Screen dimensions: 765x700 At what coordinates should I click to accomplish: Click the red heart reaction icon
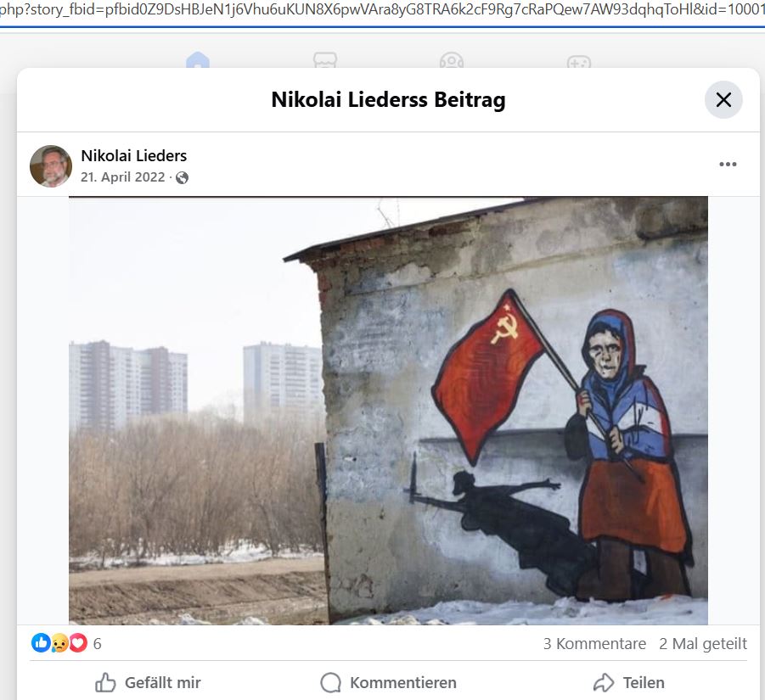pos(78,643)
